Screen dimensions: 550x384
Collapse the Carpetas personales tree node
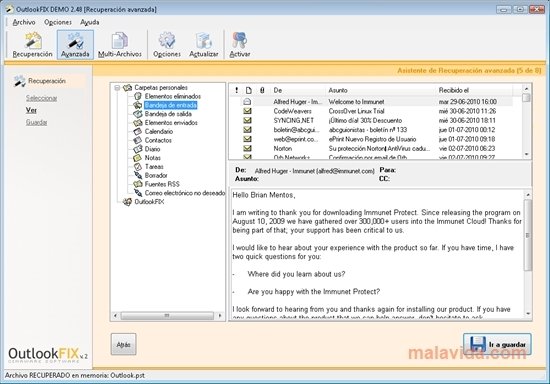point(118,88)
